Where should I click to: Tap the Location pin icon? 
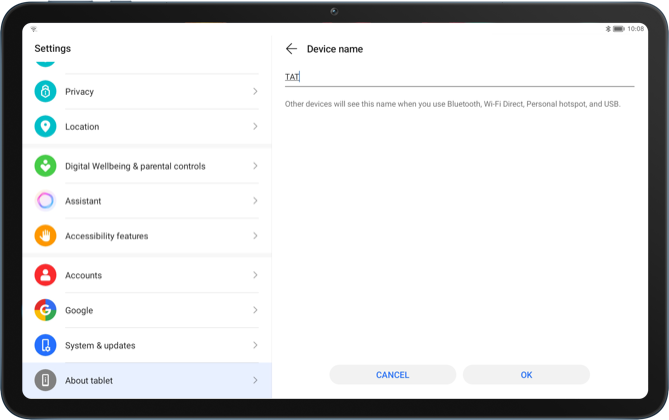point(45,127)
